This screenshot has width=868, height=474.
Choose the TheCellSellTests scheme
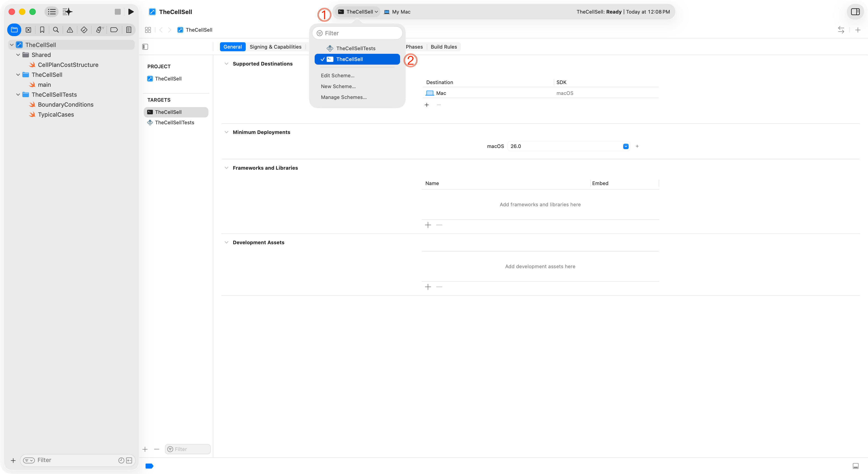coord(356,48)
